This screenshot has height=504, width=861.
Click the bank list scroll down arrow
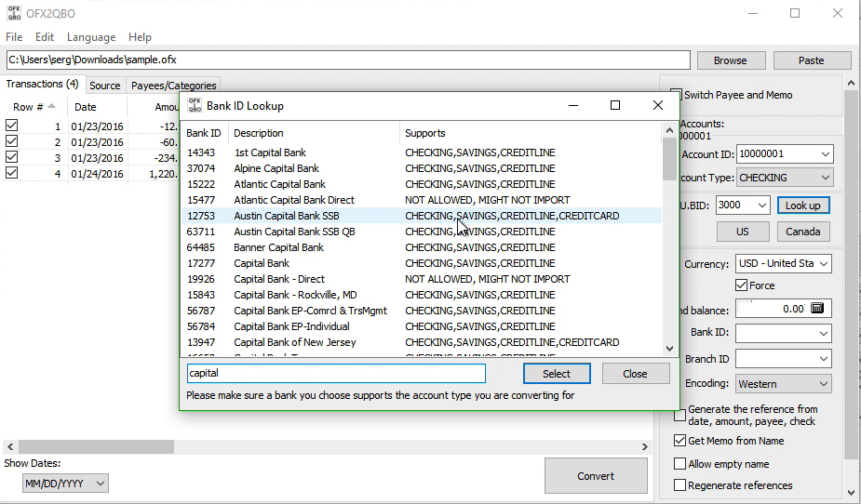(669, 349)
